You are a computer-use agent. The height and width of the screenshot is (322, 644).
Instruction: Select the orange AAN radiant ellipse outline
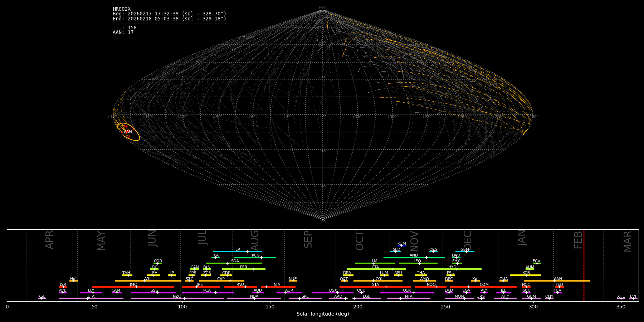pyautogui.click(x=128, y=132)
